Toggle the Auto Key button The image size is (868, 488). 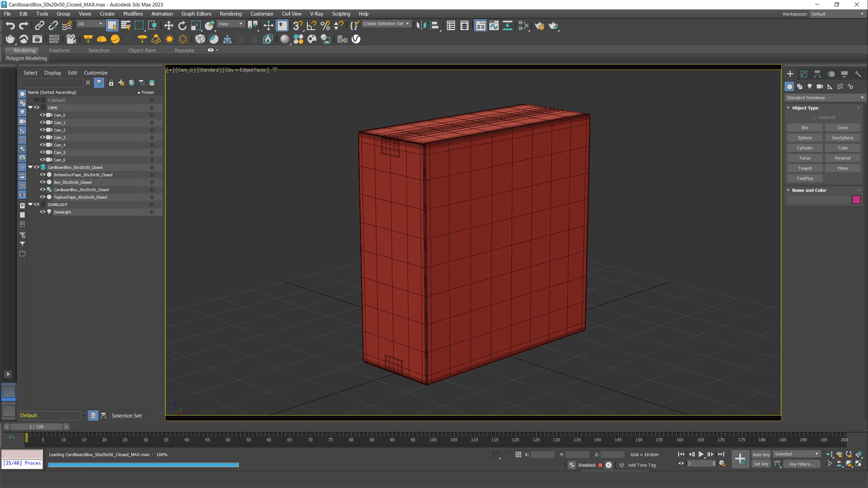coord(761,455)
